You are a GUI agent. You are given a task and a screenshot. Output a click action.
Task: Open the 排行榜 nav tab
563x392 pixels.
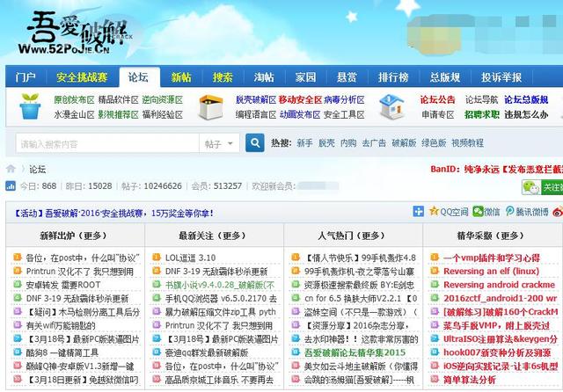coord(393,77)
